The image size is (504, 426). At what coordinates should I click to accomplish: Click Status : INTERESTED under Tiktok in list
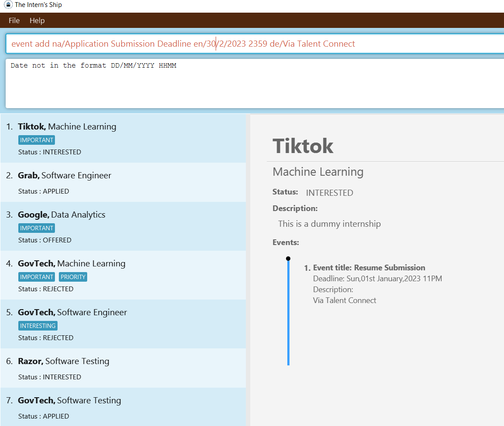pos(50,152)
